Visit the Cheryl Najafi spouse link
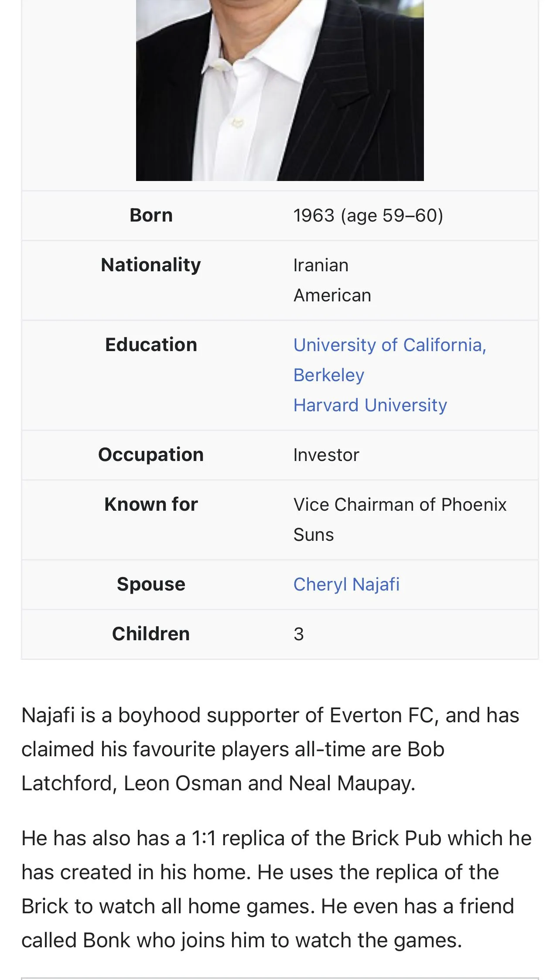 [346, 584]
